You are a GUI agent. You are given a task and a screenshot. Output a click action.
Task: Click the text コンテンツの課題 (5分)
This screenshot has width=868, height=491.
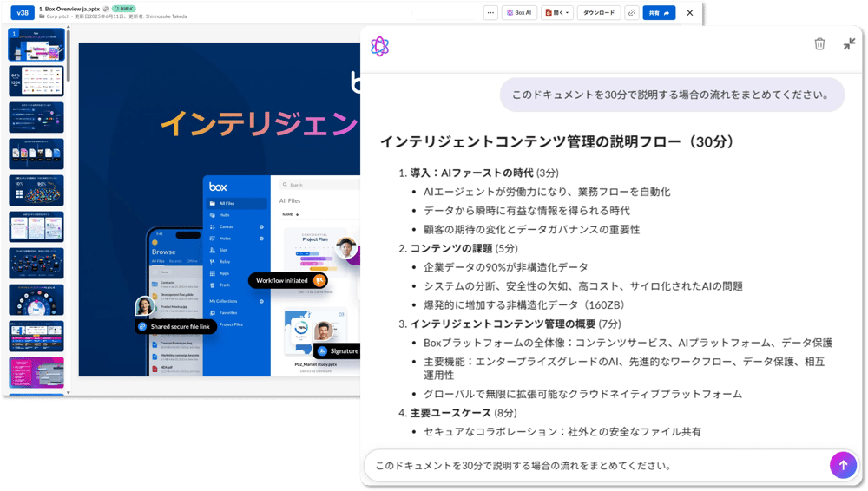click(x=464, y=249)
